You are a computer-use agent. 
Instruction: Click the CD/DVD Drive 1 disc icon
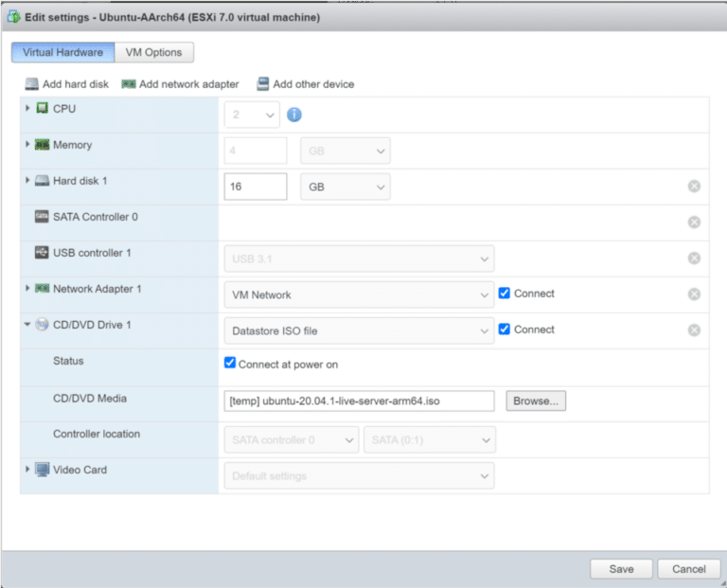(x=42, y=324)
